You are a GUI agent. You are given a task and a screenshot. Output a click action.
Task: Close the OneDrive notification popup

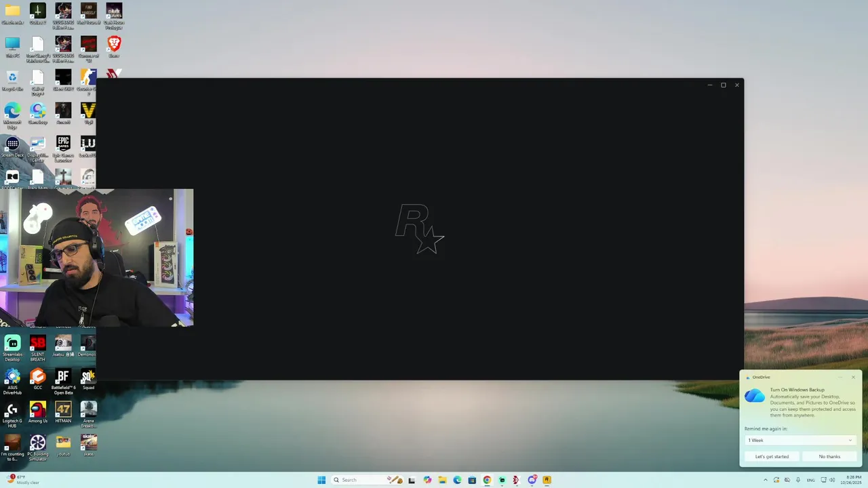coord(853,378)
